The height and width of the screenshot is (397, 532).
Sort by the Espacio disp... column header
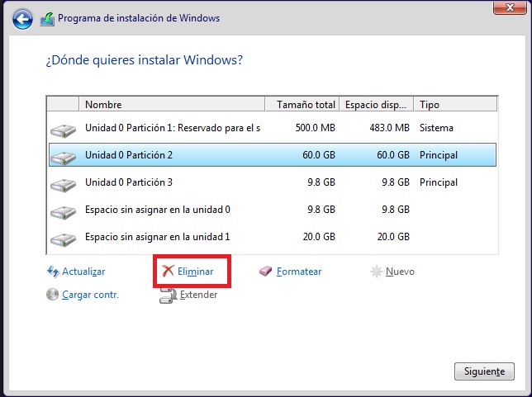(x=377, y=104)
